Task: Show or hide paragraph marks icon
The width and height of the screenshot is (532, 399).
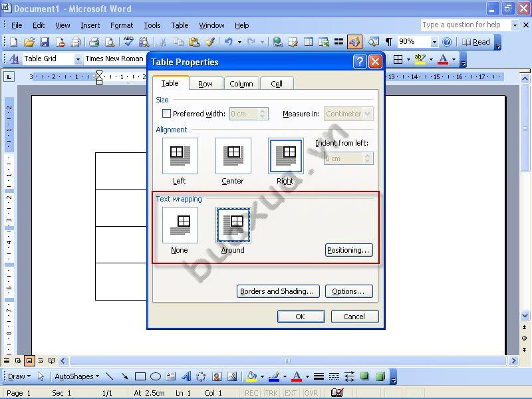Action: tap(389, 42)
